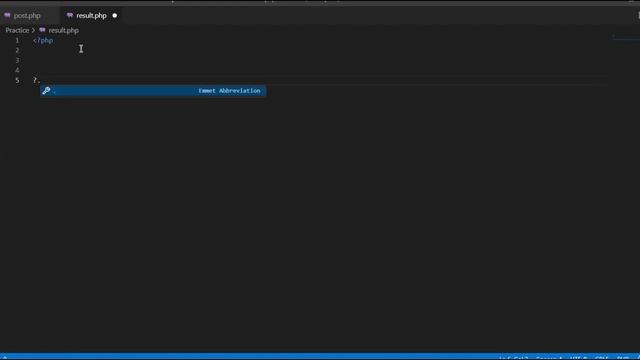Close result.php via unsaved dot indicator
This screenshot has height=360, width=640.
point(115,16)
